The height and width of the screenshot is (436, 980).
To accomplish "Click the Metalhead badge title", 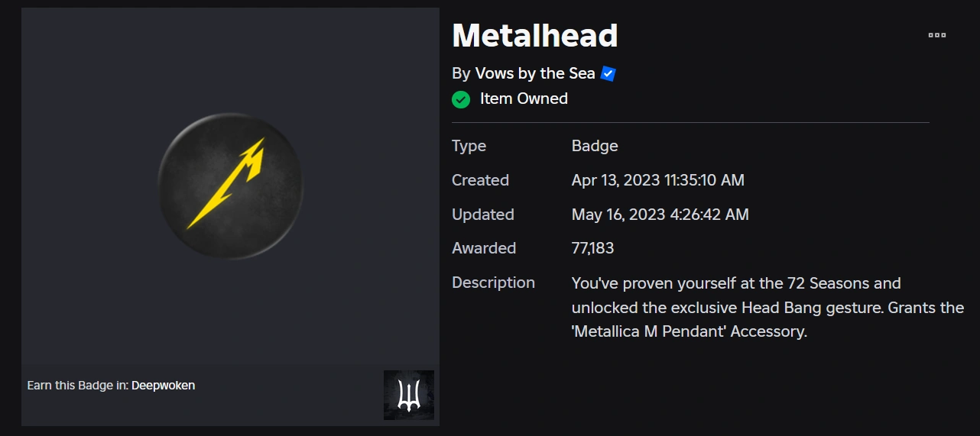I will click(535, 36).
